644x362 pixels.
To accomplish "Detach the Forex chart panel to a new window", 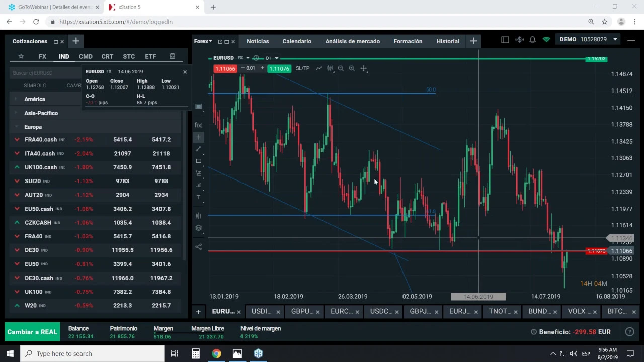I will pyautogui.click(x=220, y=41).
